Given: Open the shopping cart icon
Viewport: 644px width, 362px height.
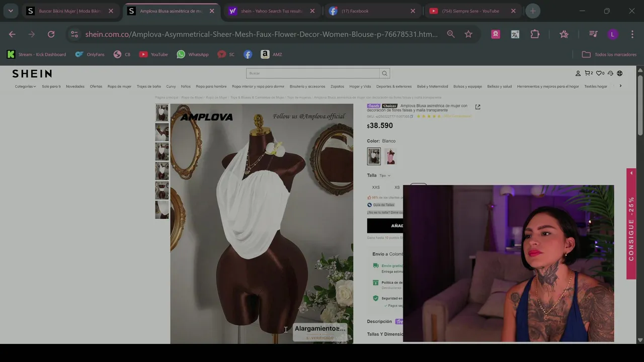Looking at the screenshot, I should click(589, 73).
